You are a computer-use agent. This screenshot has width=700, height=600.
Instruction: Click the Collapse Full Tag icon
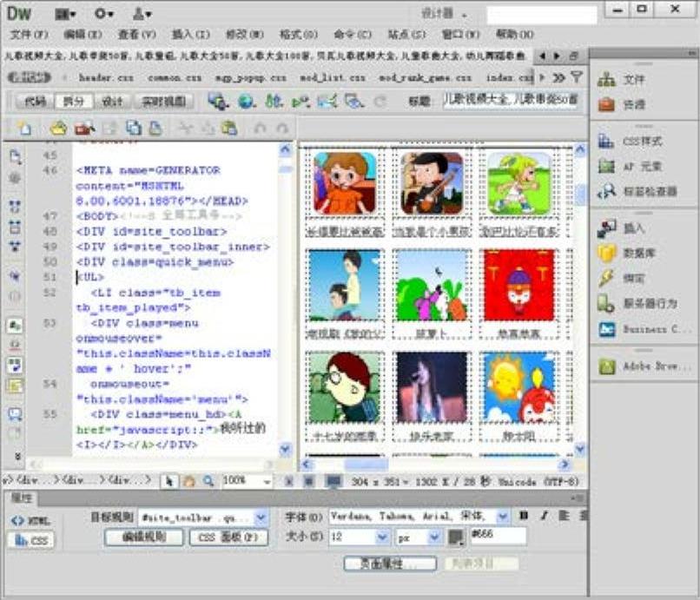click(x=15, y=207)
